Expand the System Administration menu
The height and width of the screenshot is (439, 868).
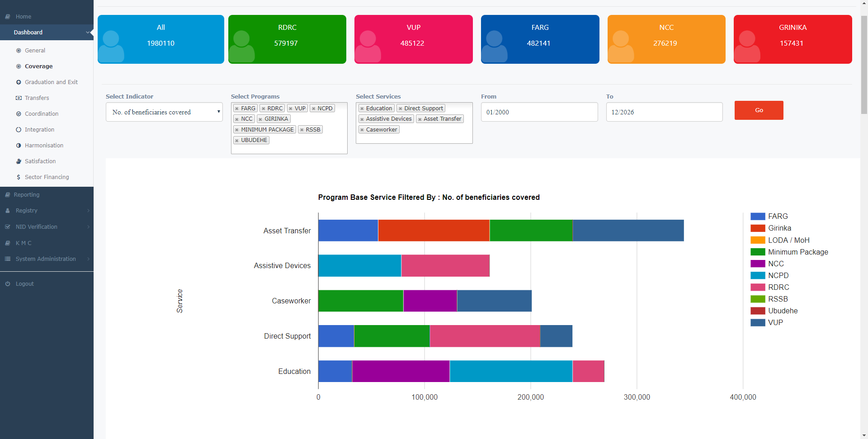coord(46,259)
